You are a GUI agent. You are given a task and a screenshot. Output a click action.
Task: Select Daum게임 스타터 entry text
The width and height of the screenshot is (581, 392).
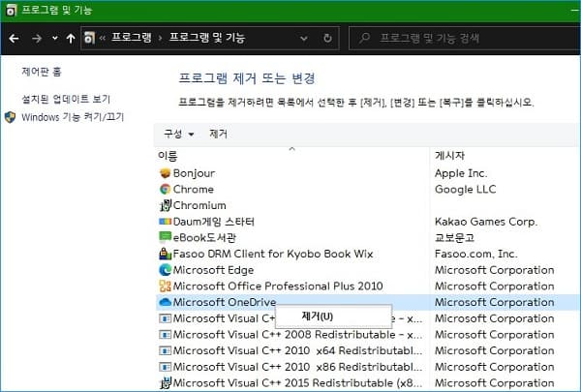coord(213,222)
